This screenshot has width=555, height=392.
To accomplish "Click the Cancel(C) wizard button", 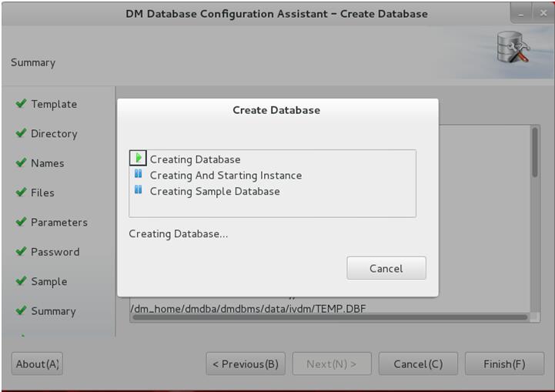I will 418,364.
